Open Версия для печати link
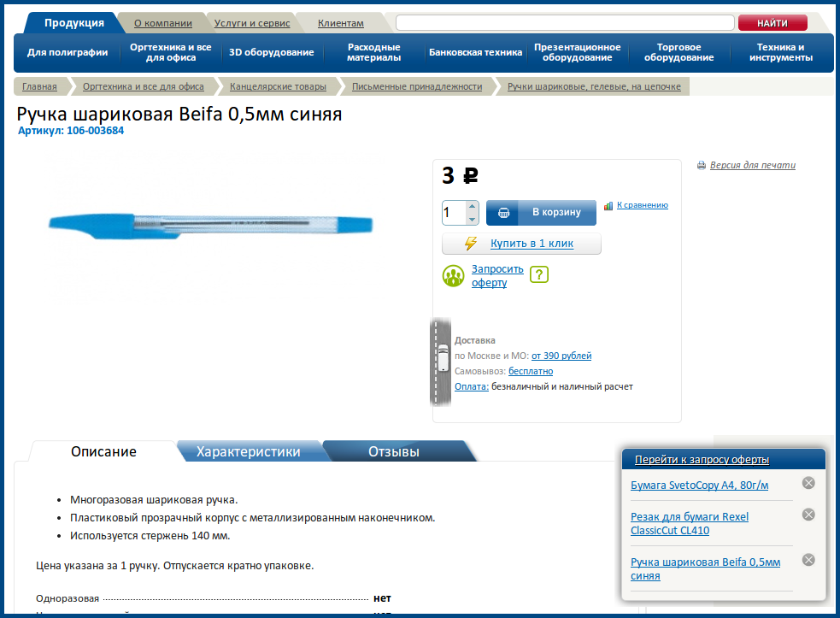This screenshot has height=618, width=840. click(753, 165)
